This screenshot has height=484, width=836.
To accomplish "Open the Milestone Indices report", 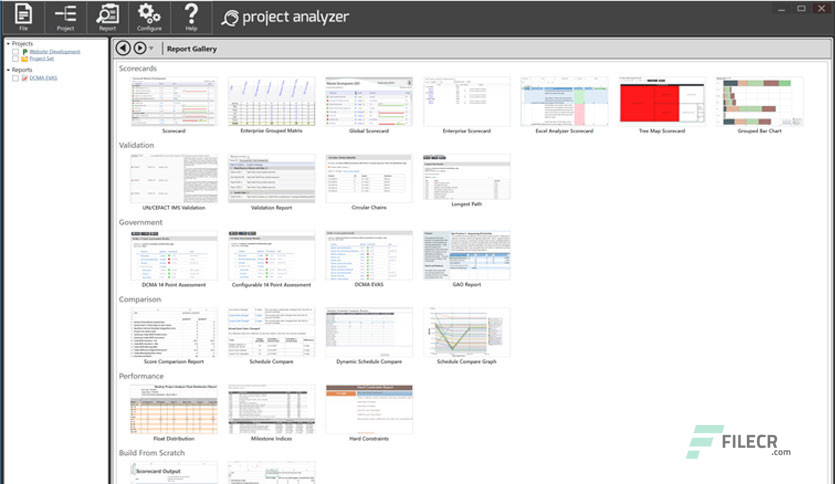I will click(x=271, y=409).
